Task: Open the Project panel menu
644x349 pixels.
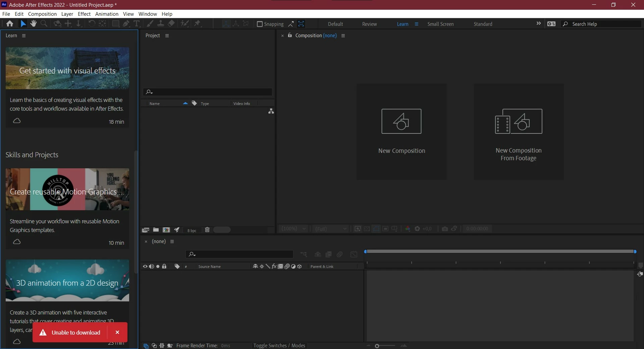Action: 167,36
